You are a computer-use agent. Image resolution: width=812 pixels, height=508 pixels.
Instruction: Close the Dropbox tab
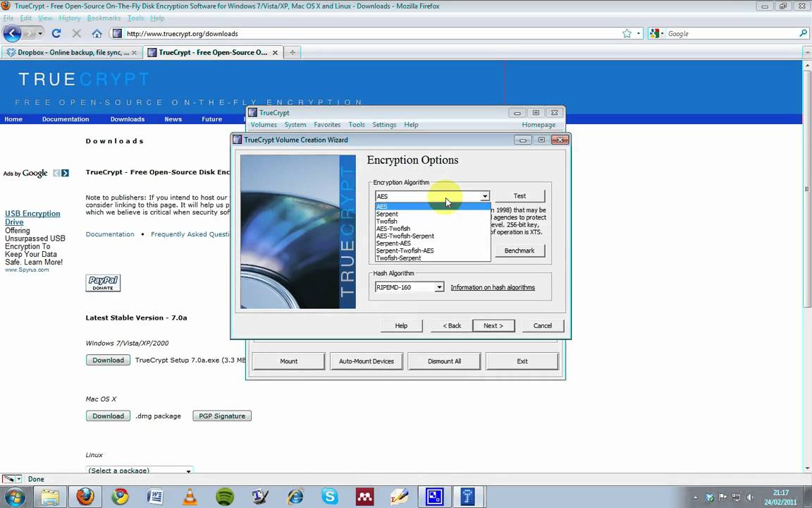click(x=134, y=52)
